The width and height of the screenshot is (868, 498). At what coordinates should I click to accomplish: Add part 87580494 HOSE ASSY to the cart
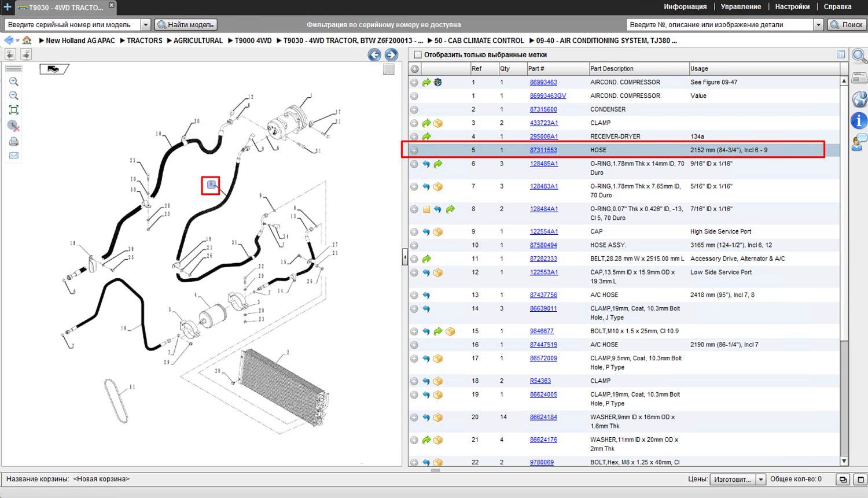coord(414,245)
